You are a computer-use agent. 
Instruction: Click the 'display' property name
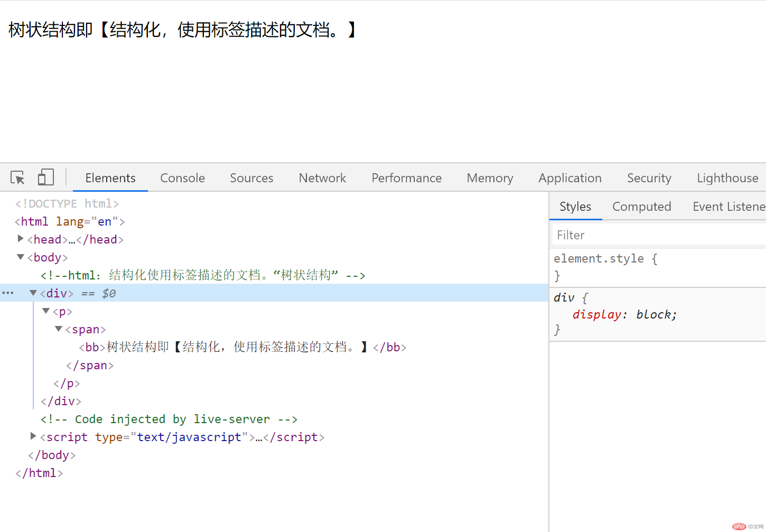pos(597,314)
